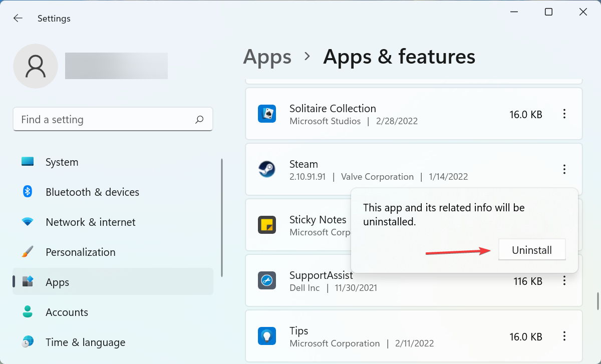Click the user profile avatar

(36, 66)
